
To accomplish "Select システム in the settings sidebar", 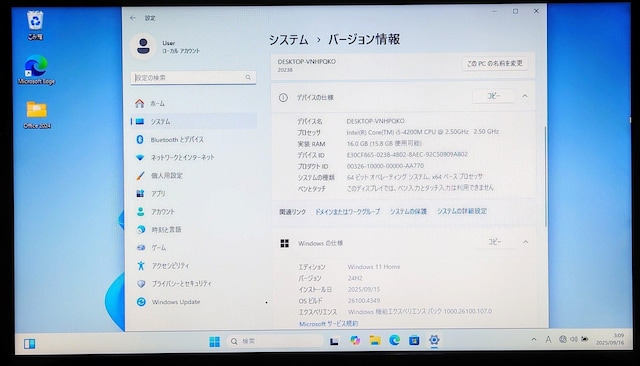I will [194, 122].
